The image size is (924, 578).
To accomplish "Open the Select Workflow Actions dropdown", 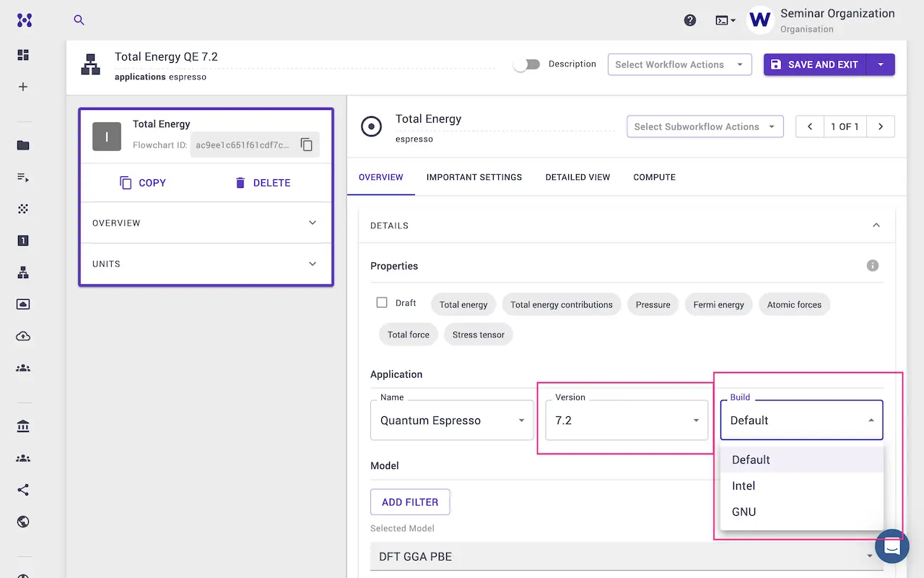I will point(679,64).
